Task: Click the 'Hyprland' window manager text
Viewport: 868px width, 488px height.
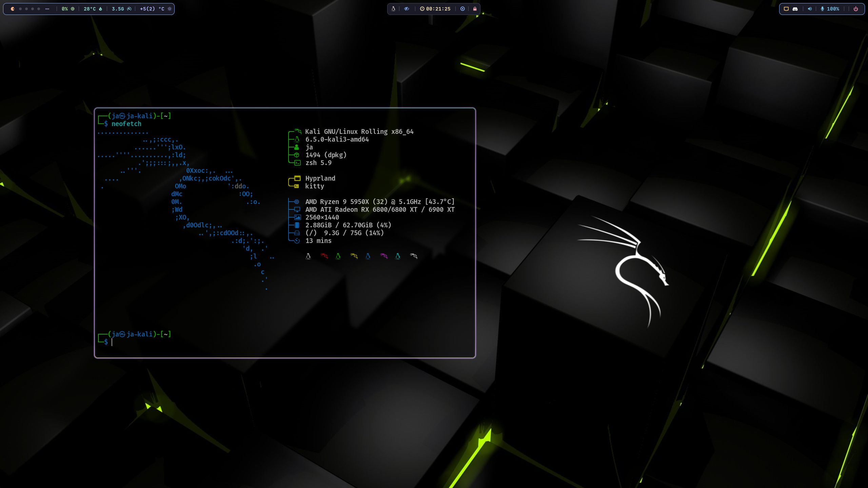Action: [x=320, y=178]
